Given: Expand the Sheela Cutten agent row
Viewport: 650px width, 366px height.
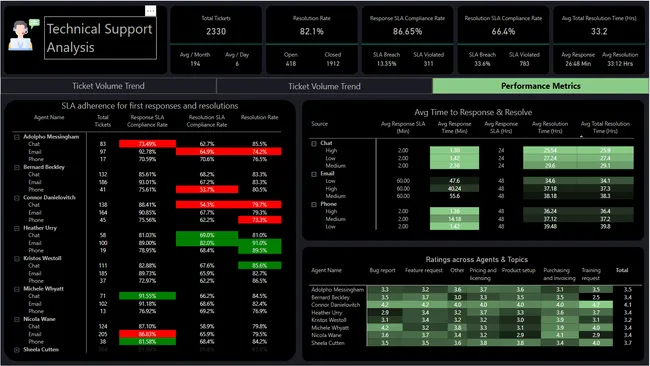Looking at the screenshot, I should click(x=17, y=350).
